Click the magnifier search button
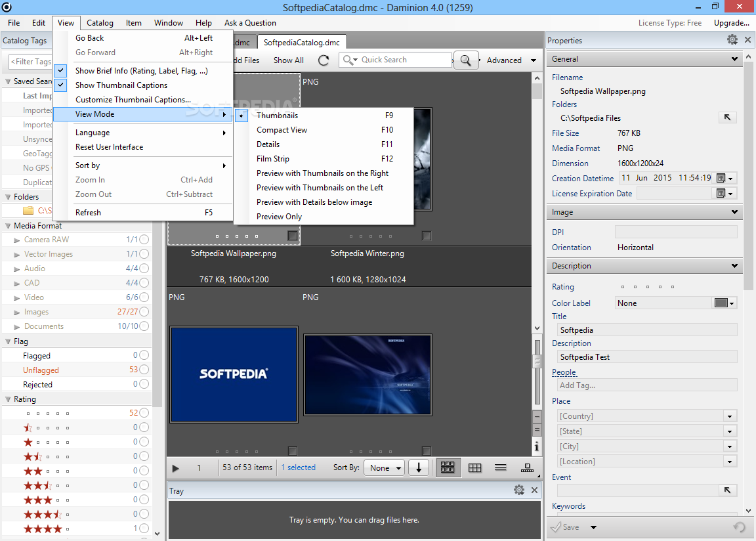Viewport: 756px width, 541px height. tap(465, 60)
